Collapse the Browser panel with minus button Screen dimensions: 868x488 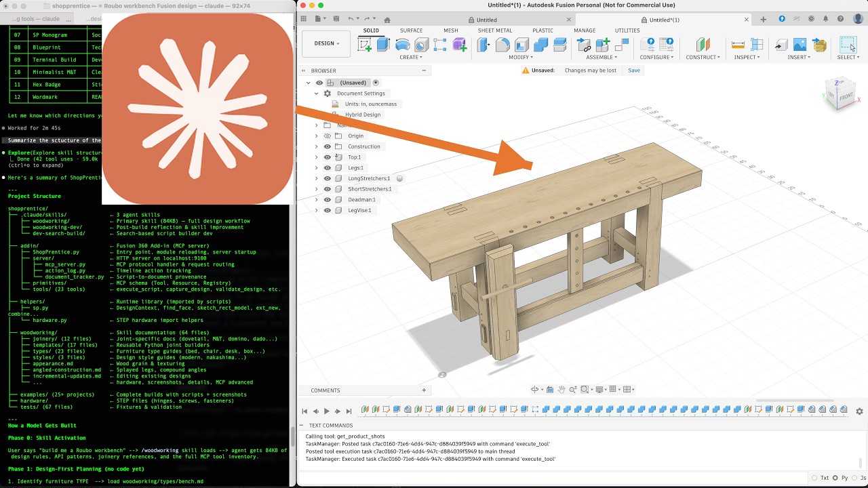click(x=424, y=70)
